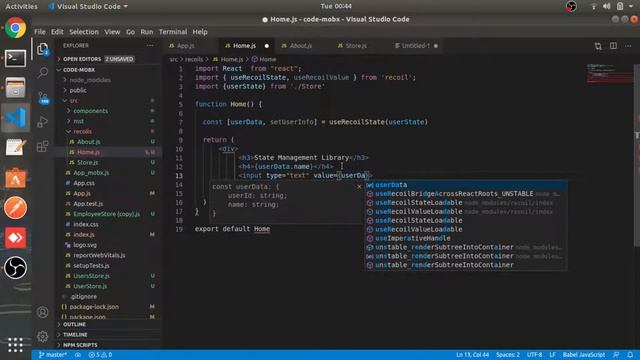The image size is (640, 360).
Task: Select useRecoilBridgeAcrossReactRoots_UNSTABLE suggestion
Action: pos(466,194)
